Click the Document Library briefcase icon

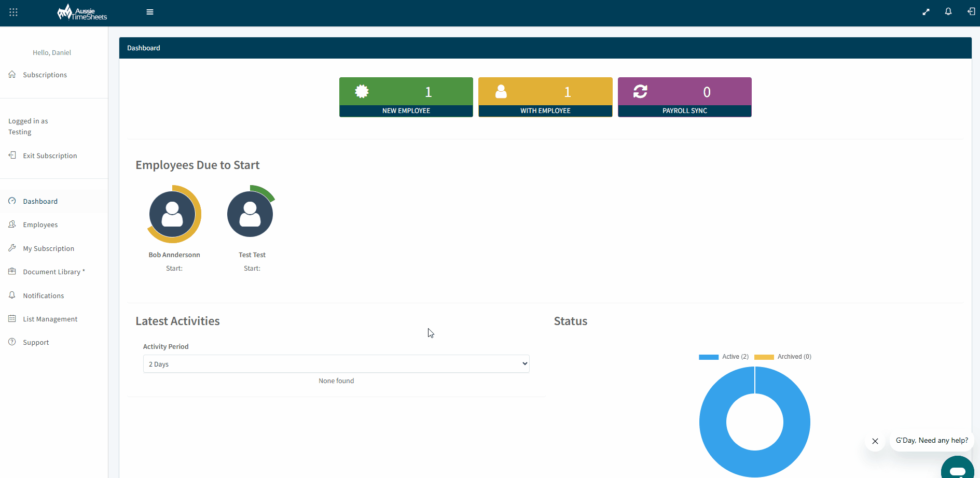[x=12, y=271]
